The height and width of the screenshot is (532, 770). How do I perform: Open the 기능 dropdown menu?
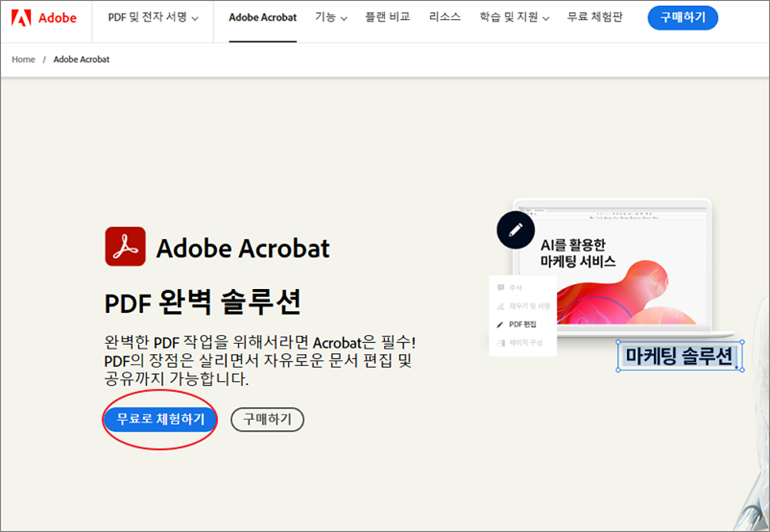[331, 18]
